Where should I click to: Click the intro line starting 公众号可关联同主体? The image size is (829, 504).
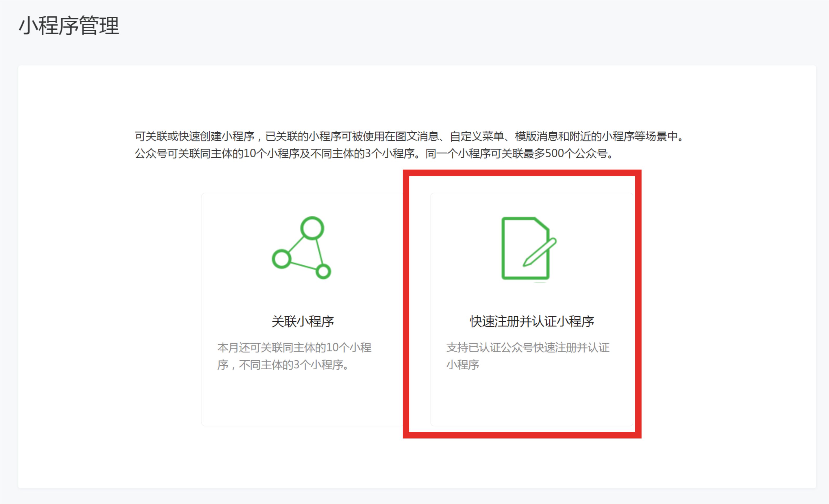point(374,154)
